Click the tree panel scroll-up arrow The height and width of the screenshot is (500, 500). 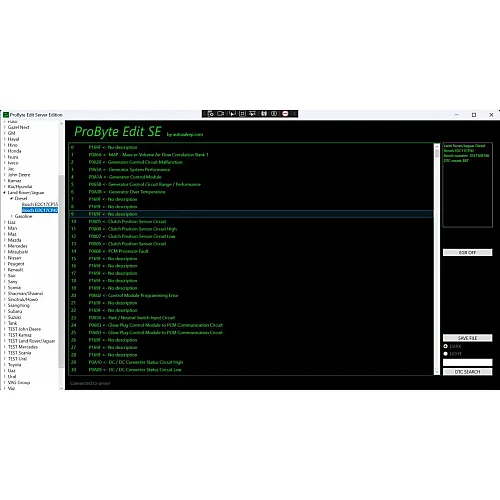pos(61,124)
